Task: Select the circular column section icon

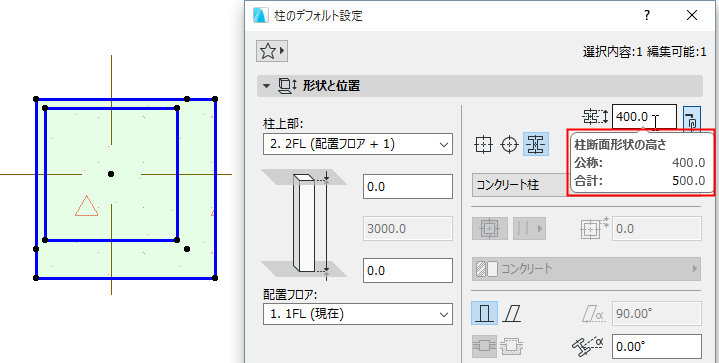Action: 509,145
